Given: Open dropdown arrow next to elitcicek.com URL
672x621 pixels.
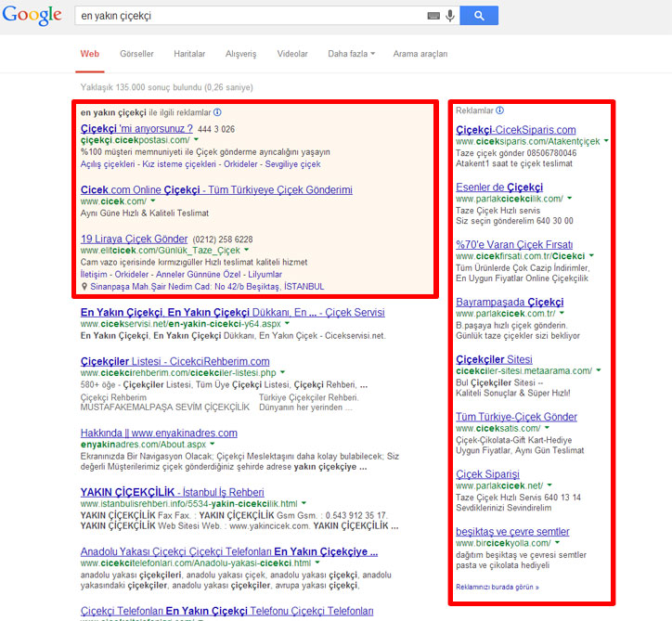Looking at the screenshot, I should point(247,250).
